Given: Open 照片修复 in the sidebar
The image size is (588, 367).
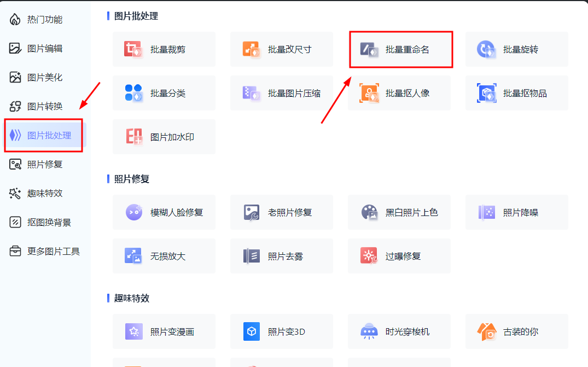Looking at the screenshot, I should (45, 164).
